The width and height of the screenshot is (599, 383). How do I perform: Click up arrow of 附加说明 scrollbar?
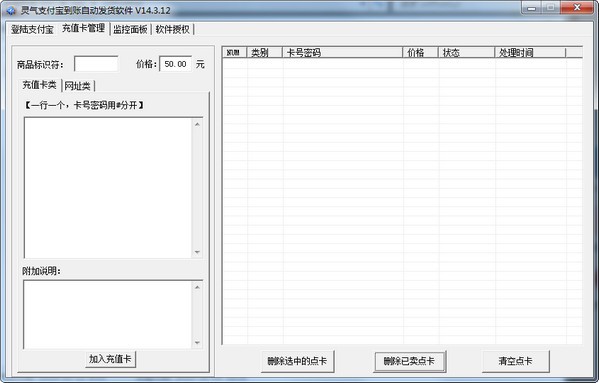(197, 287)
